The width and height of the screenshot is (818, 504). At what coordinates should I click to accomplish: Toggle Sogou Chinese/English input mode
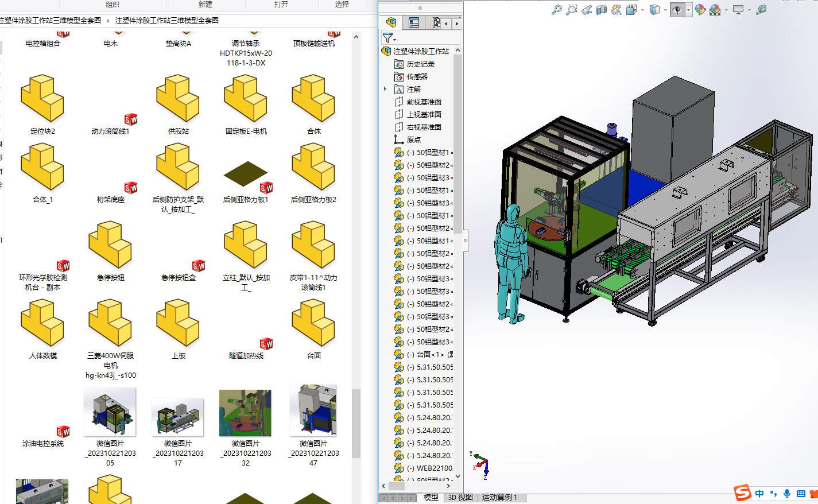tap(759, 494)
